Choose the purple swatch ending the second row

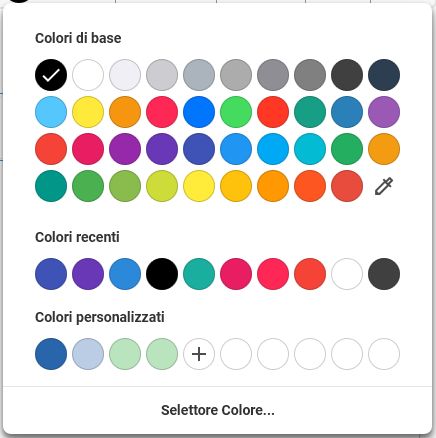click(x=384, y=112)
